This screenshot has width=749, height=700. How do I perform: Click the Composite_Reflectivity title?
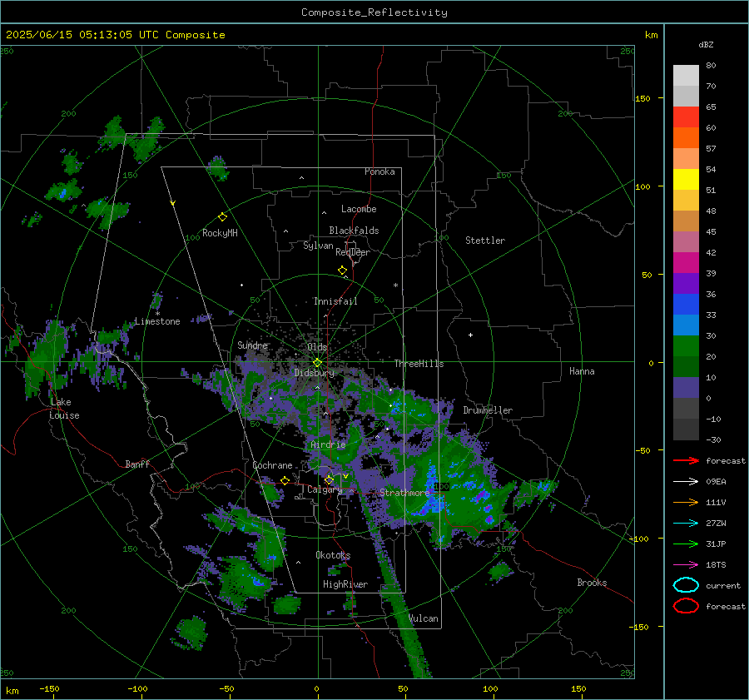pos(374,12)
